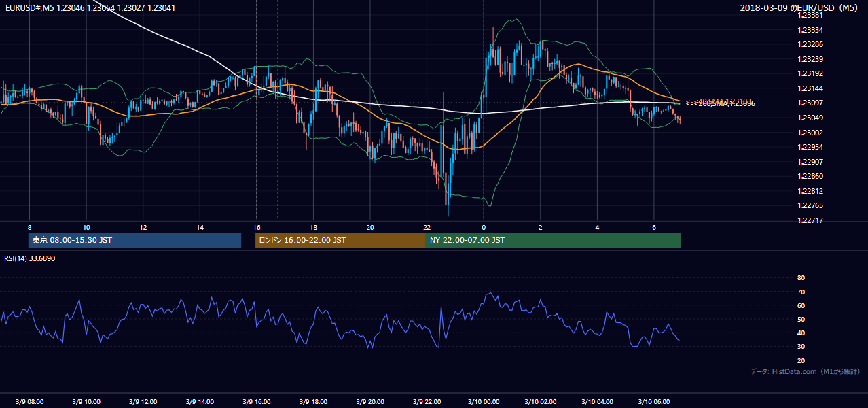Image resolution: width=868 pixels, height=408 pixels.
Task: Click price level 1.23381 on axis
Action: click(x=810, y=15)
